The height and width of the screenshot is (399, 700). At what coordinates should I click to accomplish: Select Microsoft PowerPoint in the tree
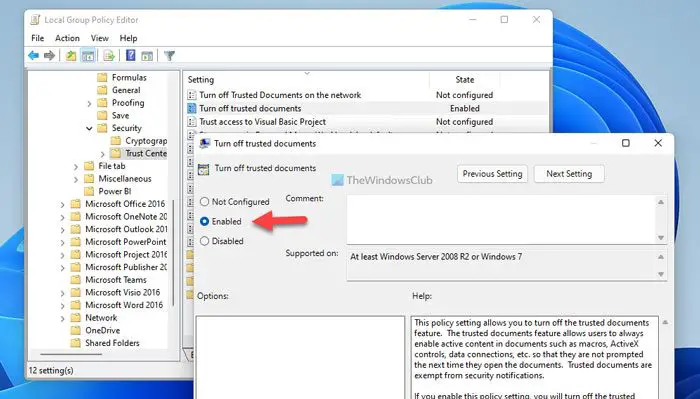coord(126,241)
